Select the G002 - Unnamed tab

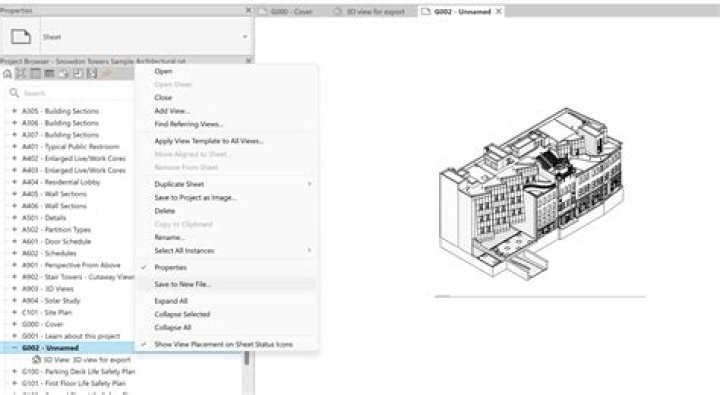tap(462, 11)
